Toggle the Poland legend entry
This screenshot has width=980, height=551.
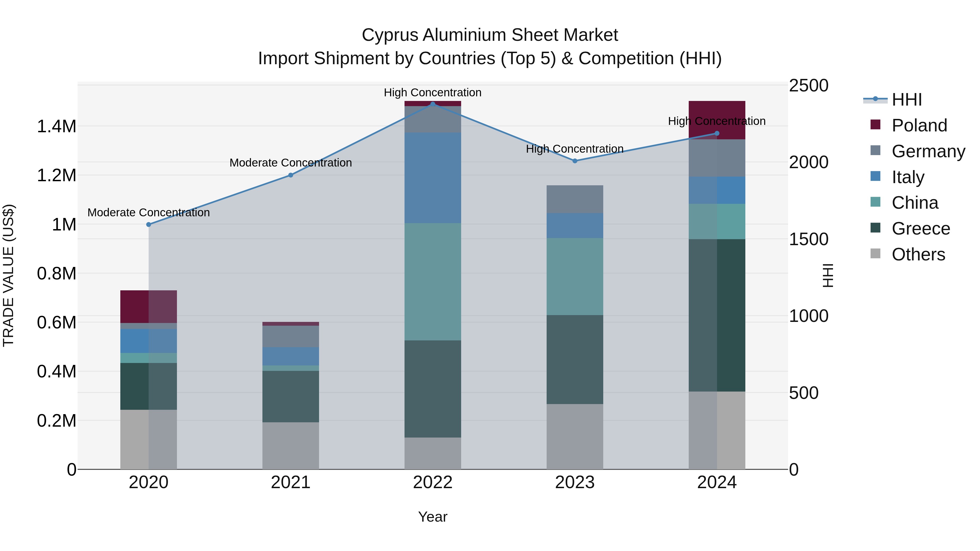pos(909,125)
